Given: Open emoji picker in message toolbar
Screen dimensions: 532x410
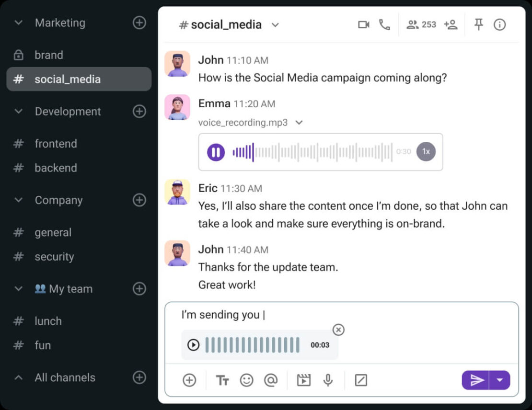Looking at the screenshot, I should coord(247,380).
